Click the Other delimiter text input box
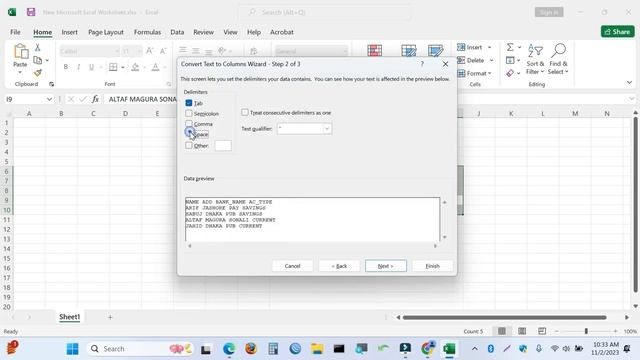 click(x=223, y=145)
